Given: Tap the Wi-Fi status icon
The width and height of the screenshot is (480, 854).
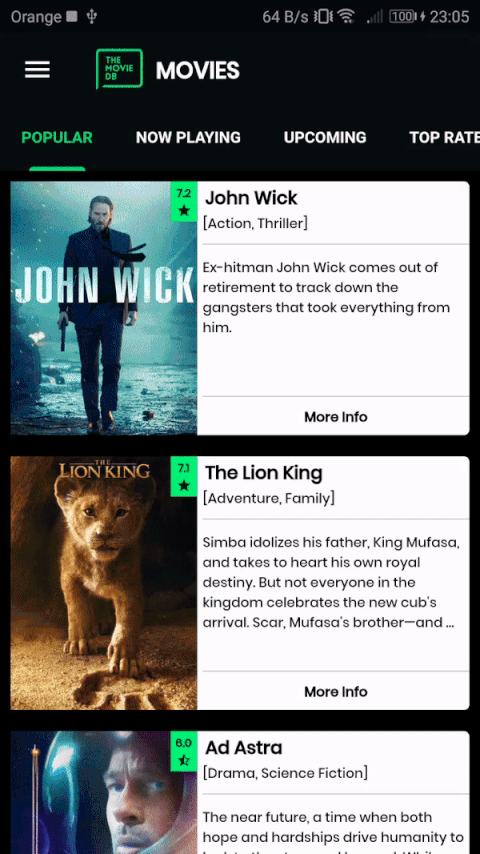Looking at the screenshot, I should [346, 17].
